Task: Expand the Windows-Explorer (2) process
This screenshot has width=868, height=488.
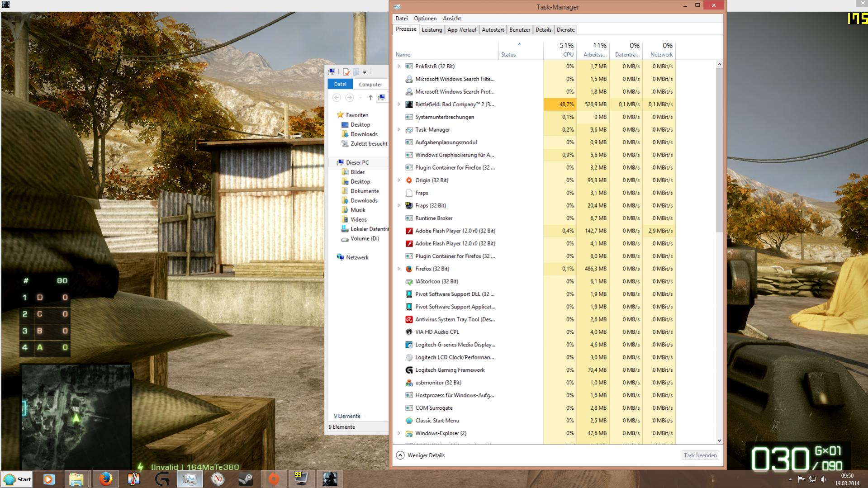Action: pyautogui.click(x=399, y=434)
